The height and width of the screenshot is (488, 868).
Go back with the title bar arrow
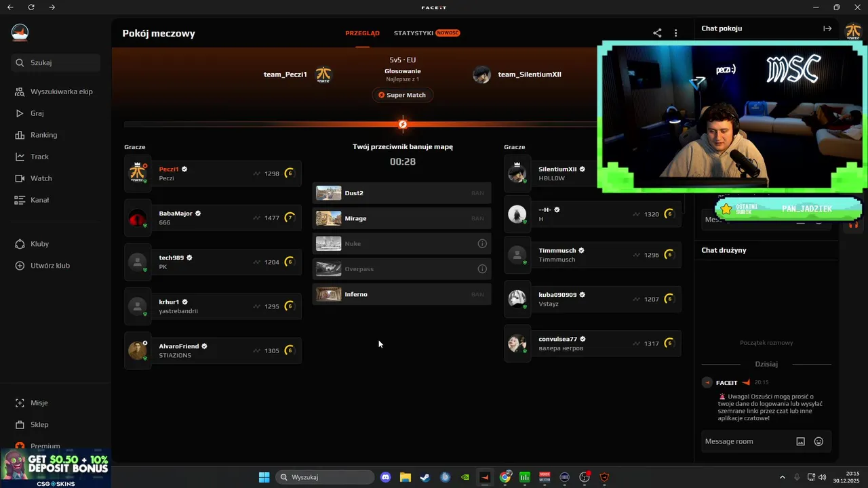pyautogui.click(x=10, y=7)
